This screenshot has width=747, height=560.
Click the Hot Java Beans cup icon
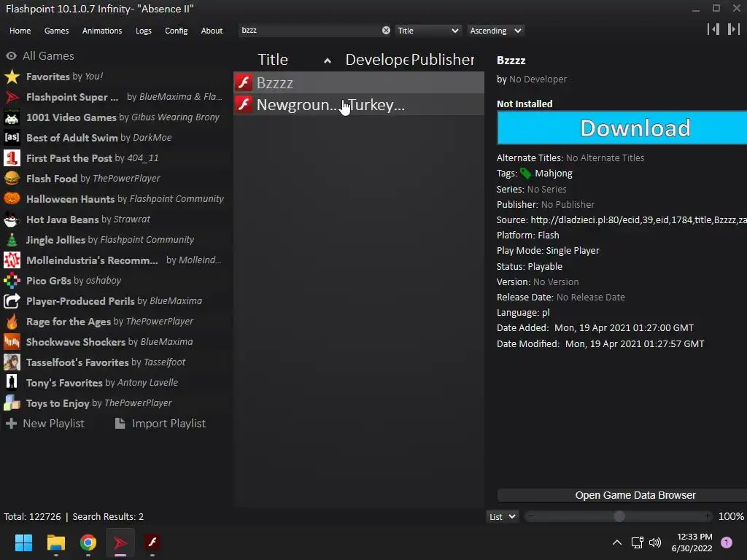tap(12, 219)
